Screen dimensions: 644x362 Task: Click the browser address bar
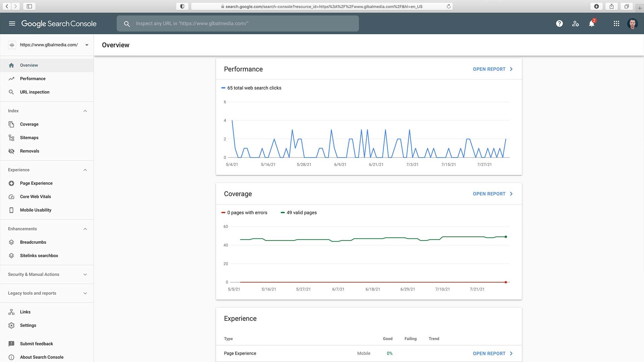click(322, 6)
